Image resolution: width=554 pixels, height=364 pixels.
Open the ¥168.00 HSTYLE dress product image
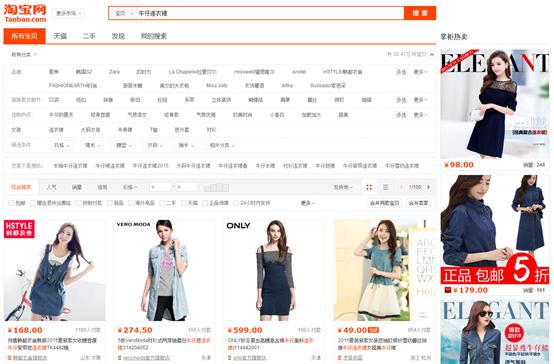(54, 270)
